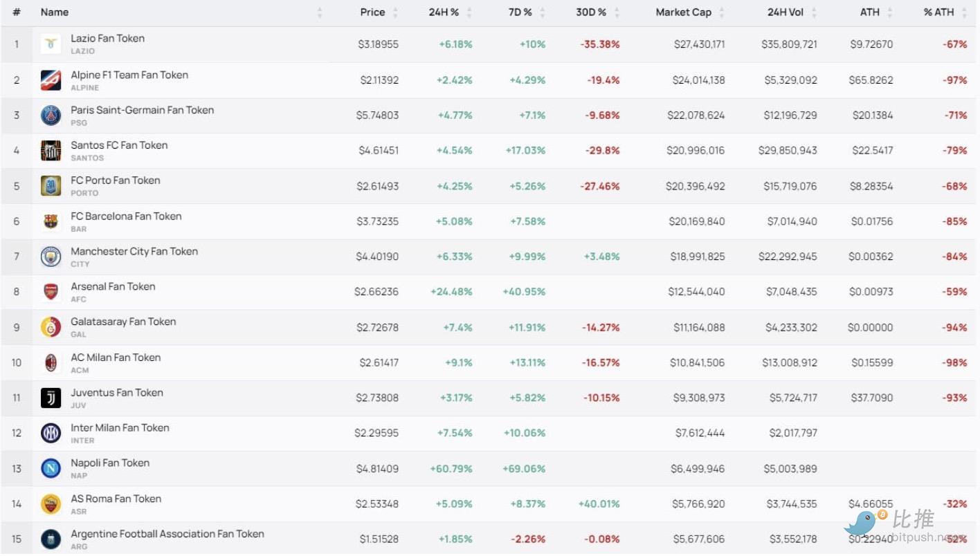Click the ATH header label
The width and height of the screenshot is (980, 556).
(x=871, y=12)
